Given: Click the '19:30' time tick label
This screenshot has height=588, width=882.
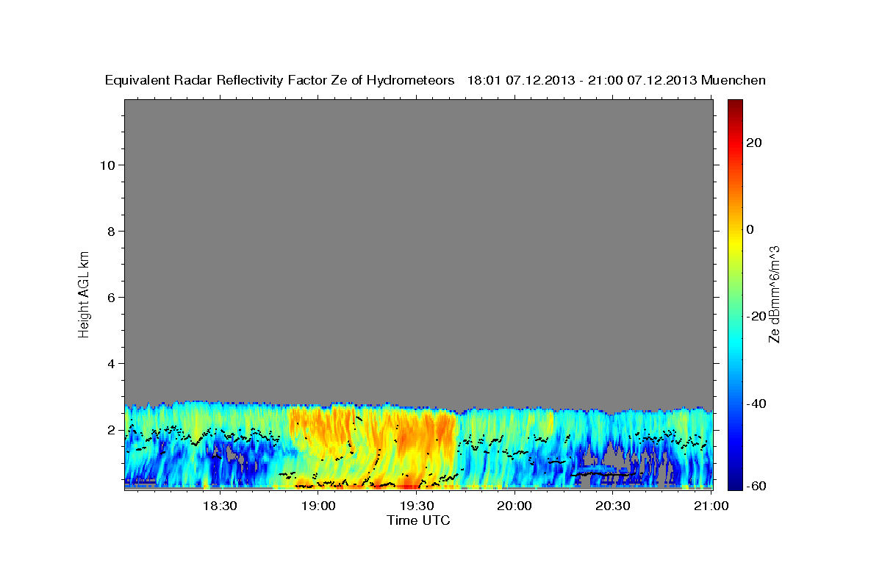Looking at the screenshot, I should pos(417,506).
